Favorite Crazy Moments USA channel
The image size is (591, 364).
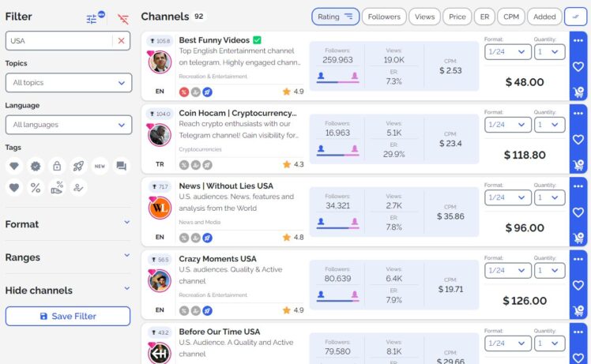tap(578, 285)
